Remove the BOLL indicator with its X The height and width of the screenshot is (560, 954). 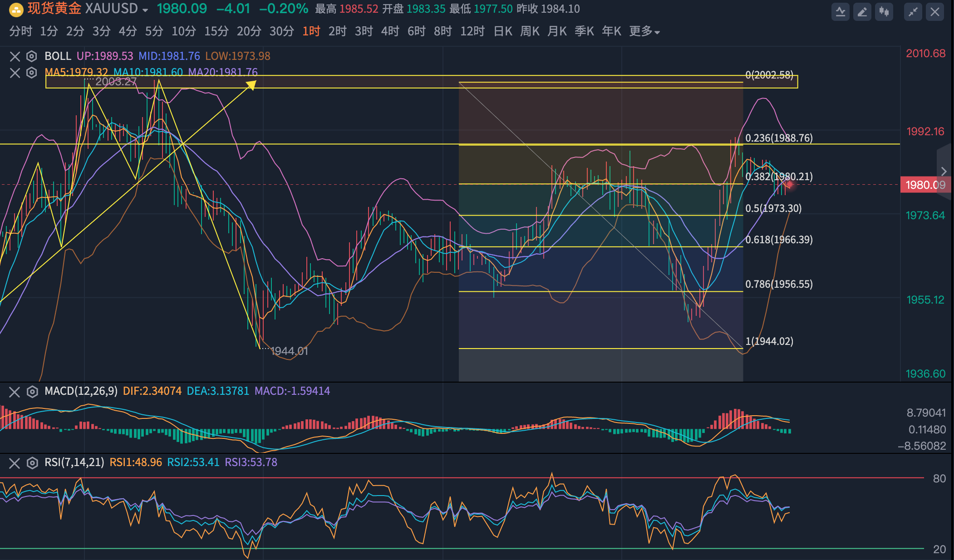(x=15, y=56)
